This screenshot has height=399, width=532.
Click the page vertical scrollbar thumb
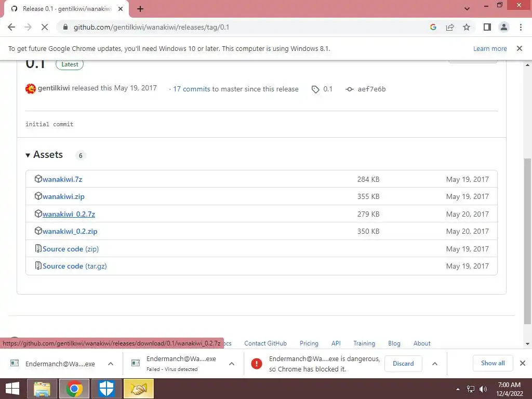pyautogui.click(x=527, y=242)
